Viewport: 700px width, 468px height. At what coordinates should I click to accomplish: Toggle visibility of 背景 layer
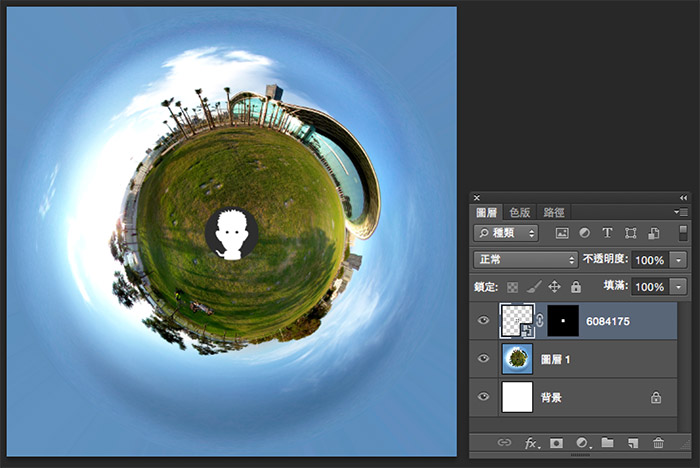click(x=484, y=397)
